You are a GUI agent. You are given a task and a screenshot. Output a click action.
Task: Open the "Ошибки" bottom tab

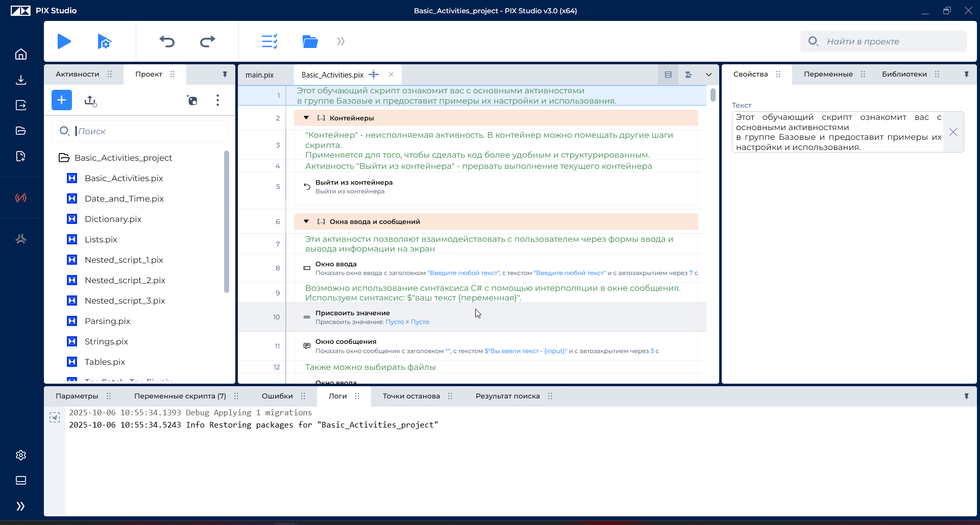click(x=277, y=396)
